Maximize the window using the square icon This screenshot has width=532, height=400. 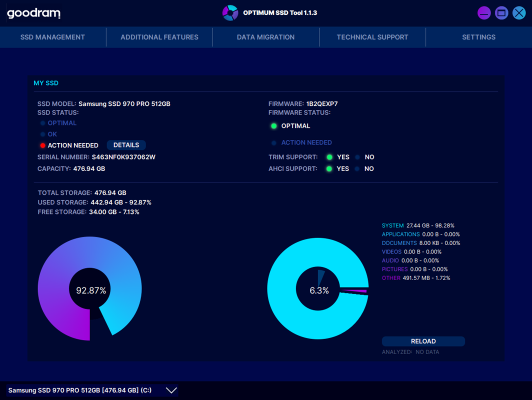pos(501,13)
